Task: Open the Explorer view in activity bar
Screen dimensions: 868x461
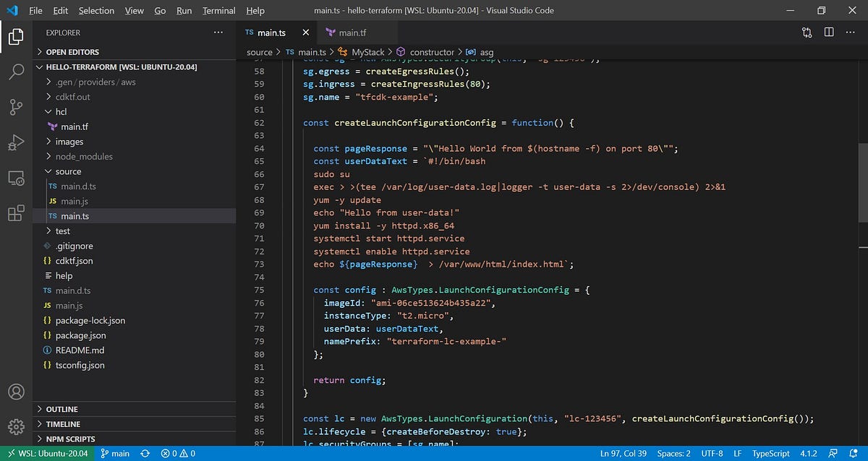Action: 16,36
